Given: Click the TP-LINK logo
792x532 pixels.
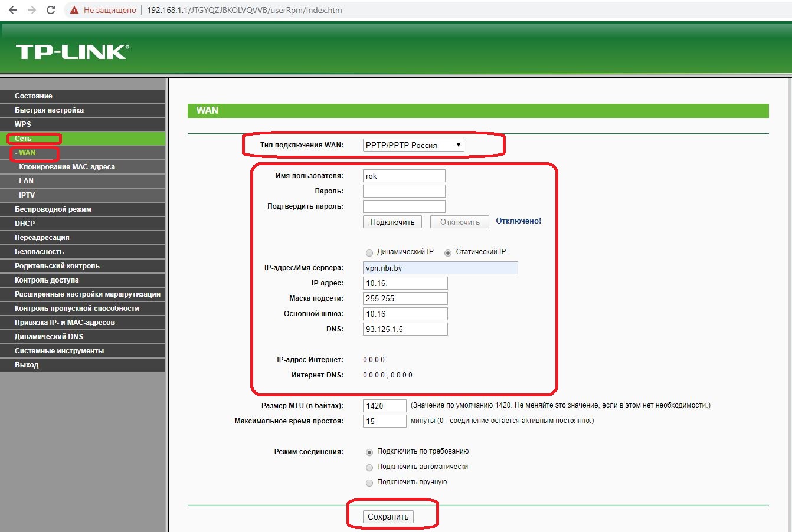Looking at the screenshot, I should pyautogui.click(x=72, y=52).
